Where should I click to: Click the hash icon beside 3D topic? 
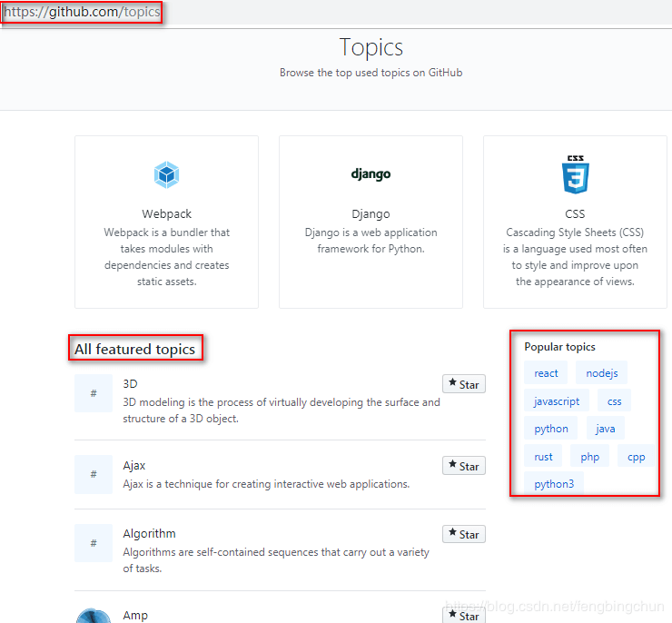[94, 393]
